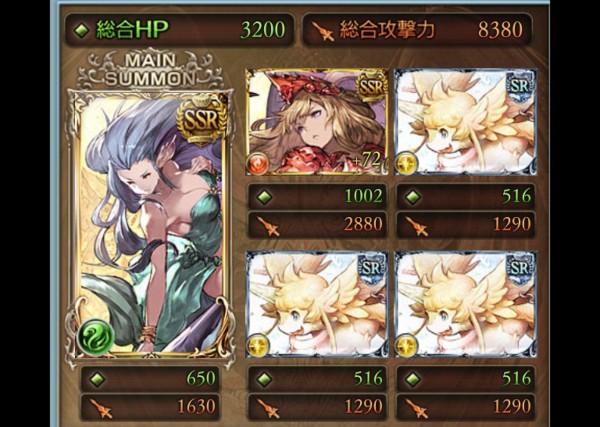Click the main summon attack value 1630
The width and height of the screenshot is (600, 427).
coord(196,407)
